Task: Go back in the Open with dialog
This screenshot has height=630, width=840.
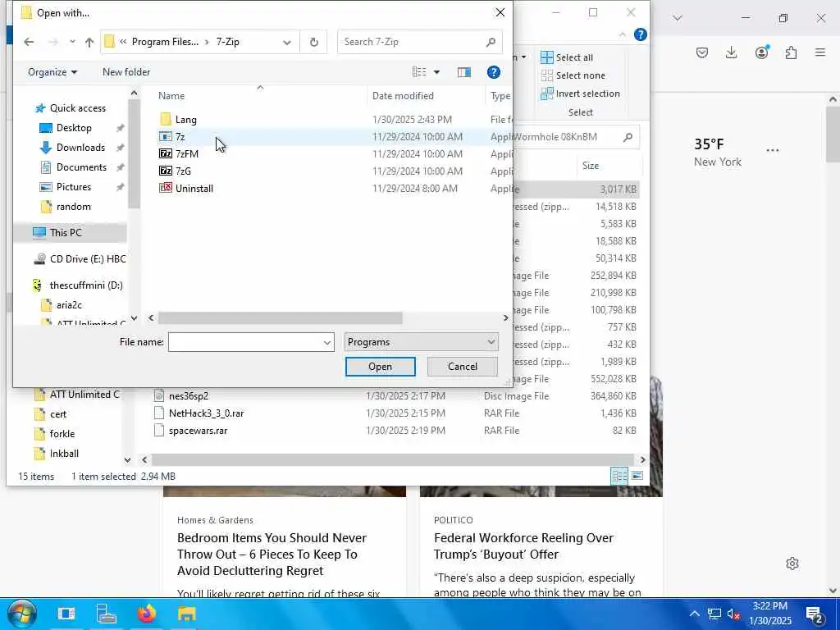Action: pos(29,42)
